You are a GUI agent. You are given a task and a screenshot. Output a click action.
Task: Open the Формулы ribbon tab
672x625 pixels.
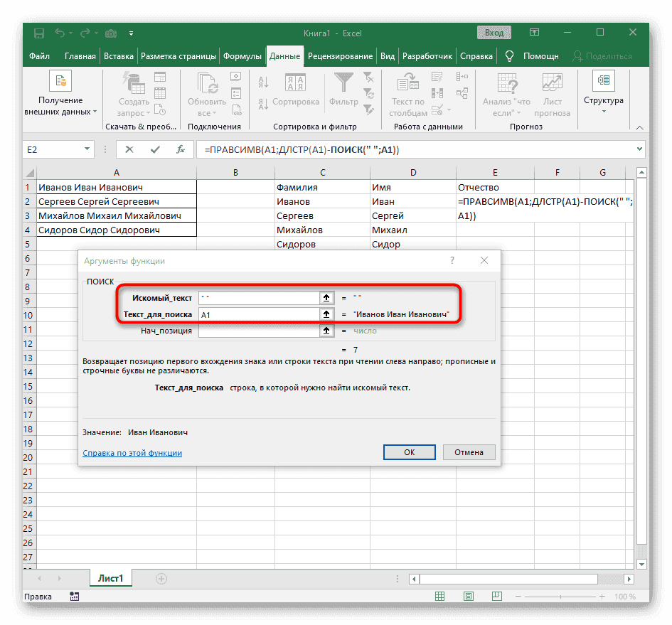(244, 55)
